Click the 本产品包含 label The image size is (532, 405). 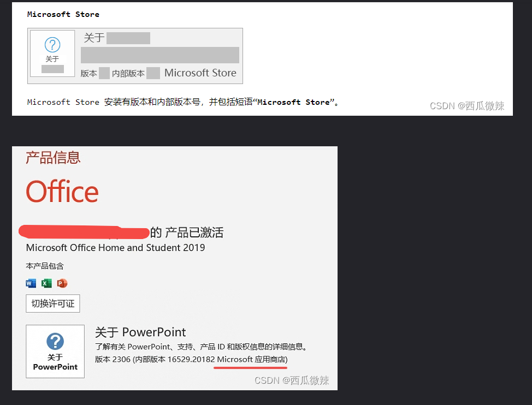45,266
